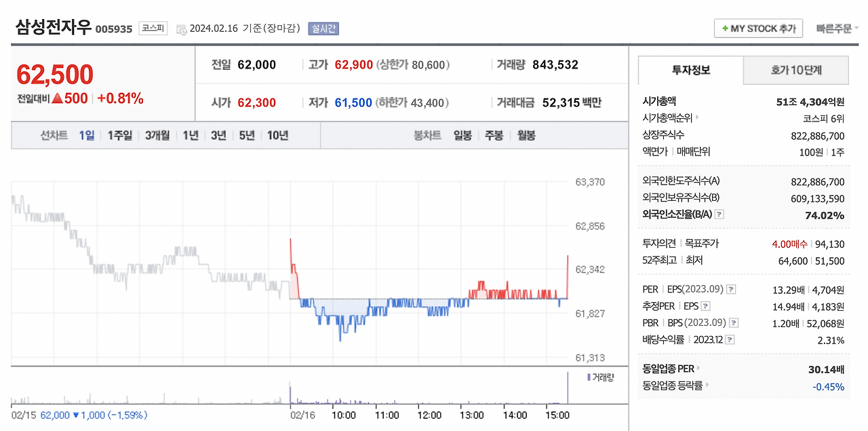Click the 실시간 badge icon
868x431 pixels.
pyautogui.click(x=323, y=29)
